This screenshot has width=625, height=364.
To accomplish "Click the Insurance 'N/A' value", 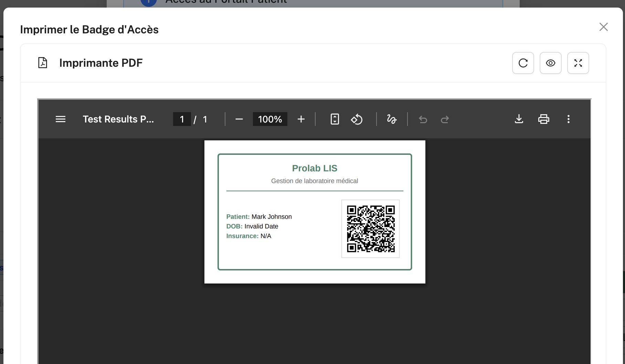I will point(266,236).
